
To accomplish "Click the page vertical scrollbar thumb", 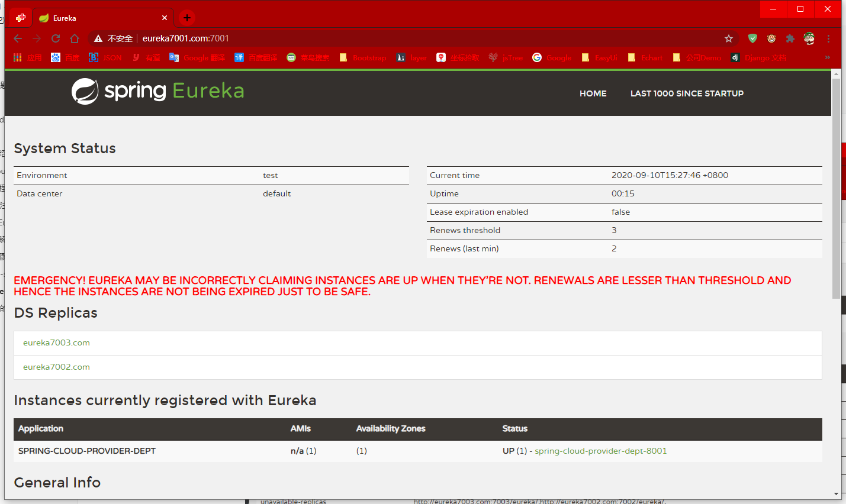I will click(836, 188).
